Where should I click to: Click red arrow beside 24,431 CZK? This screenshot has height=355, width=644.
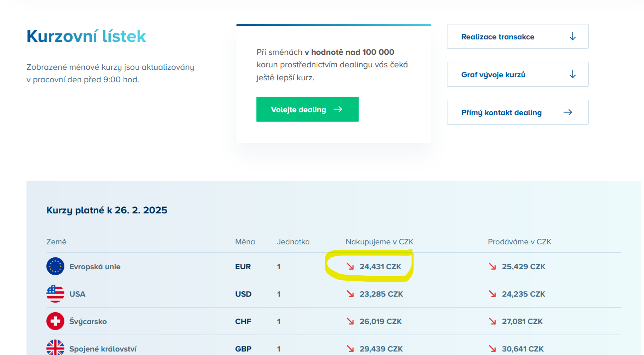click(x=350, y=267)
